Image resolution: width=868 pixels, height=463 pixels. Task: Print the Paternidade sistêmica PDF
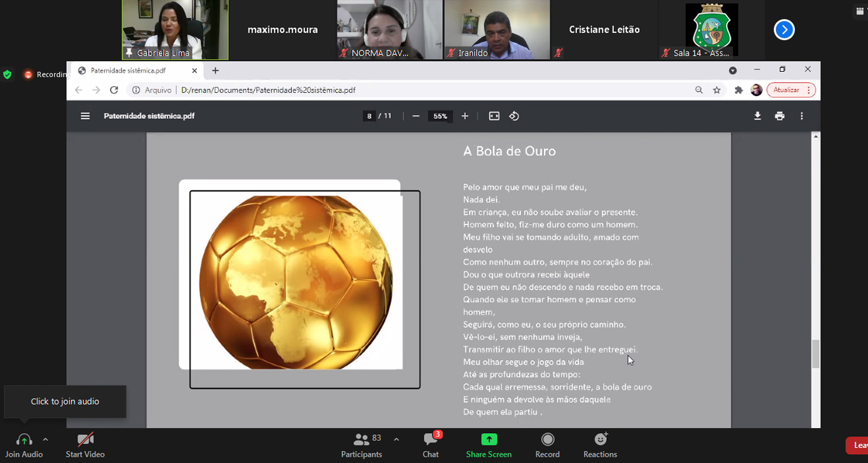click(x=780, y=116)
